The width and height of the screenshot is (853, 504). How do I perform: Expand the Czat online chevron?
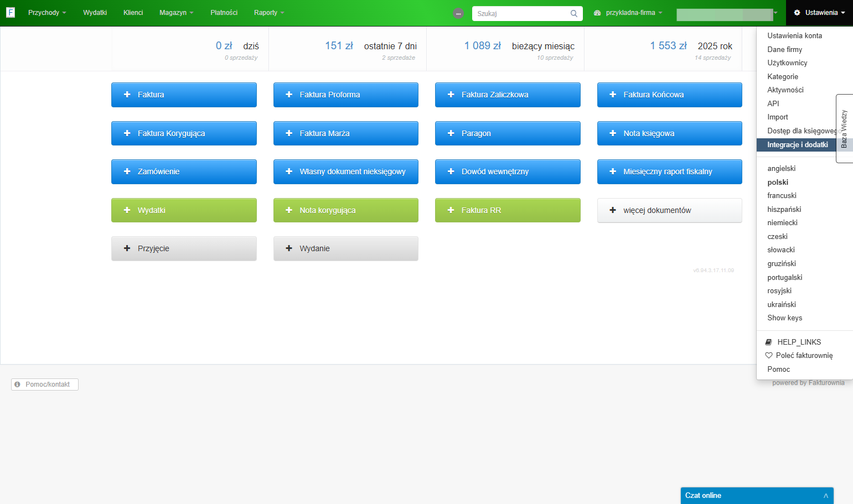click(x=825, y=496)
